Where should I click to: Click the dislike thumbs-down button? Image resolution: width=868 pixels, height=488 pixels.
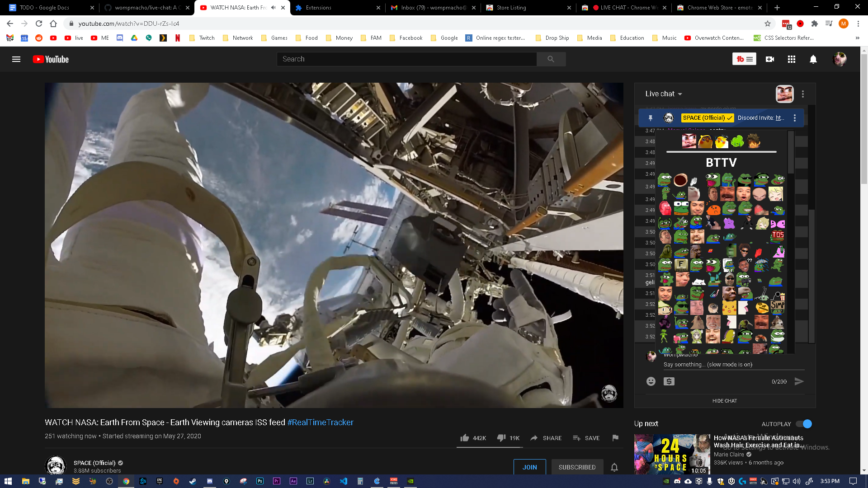(x=501, y=438)
